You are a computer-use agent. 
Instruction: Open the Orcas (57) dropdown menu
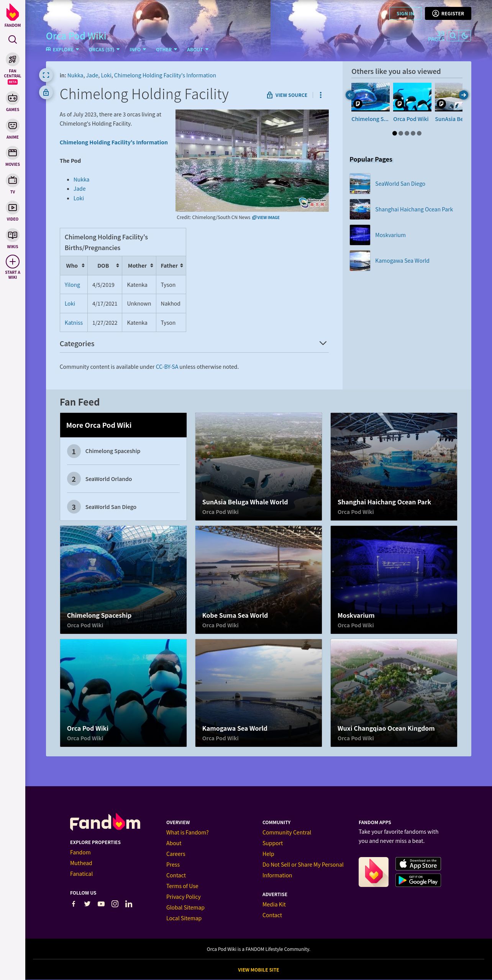pos(104,49)
